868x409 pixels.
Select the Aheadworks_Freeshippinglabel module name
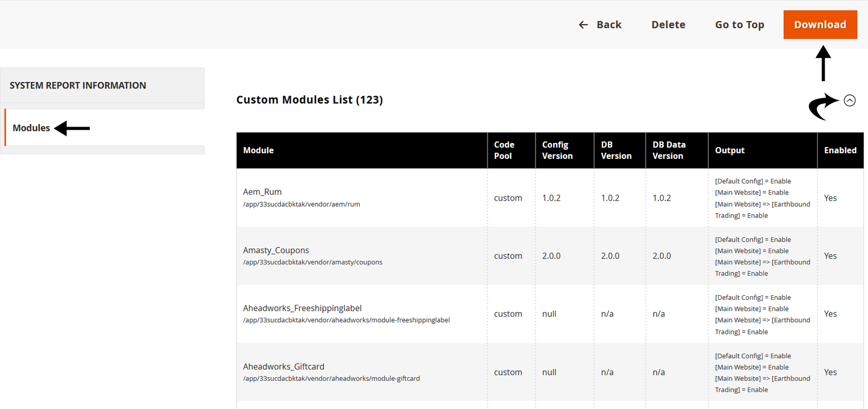click(x=302, y=308)
